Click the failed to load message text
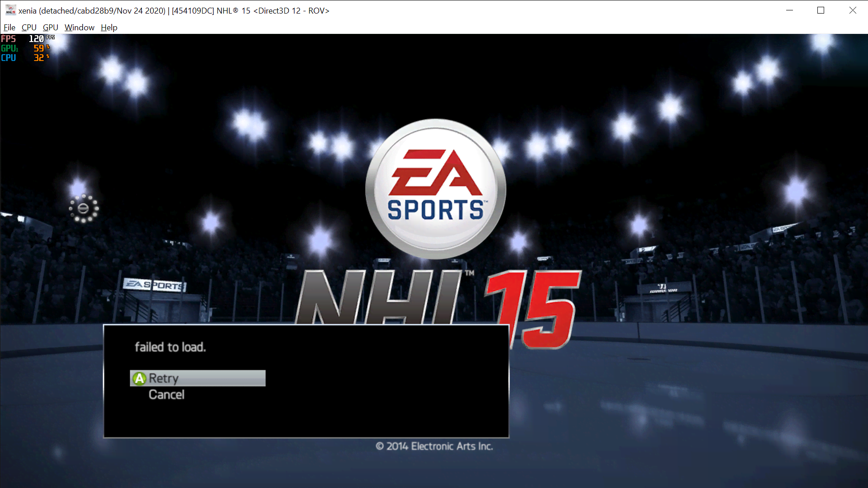Viewport: 868px width, 488px height. 170,347
